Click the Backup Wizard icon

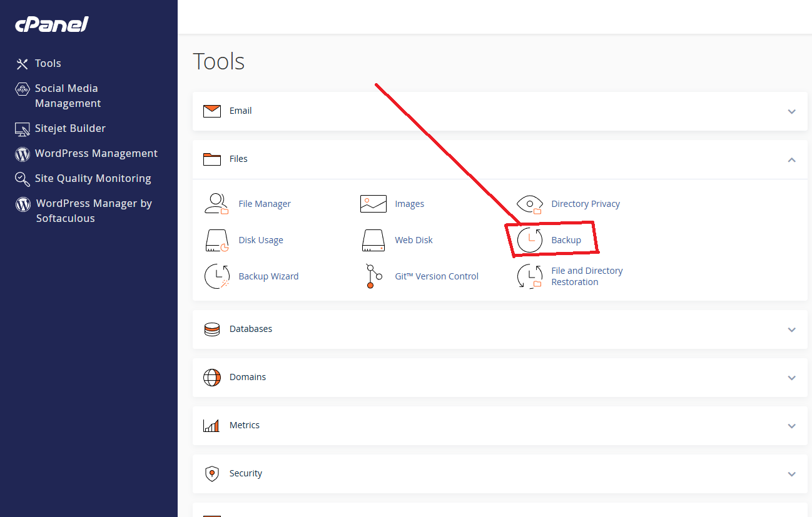coord(217,276)
